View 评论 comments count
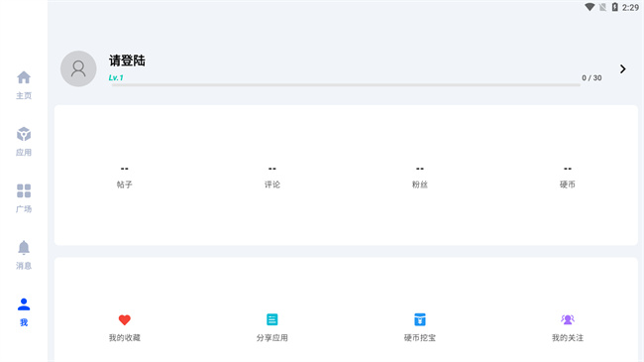The height and width of the screenshot is (362, 644). tap(271, 177)
